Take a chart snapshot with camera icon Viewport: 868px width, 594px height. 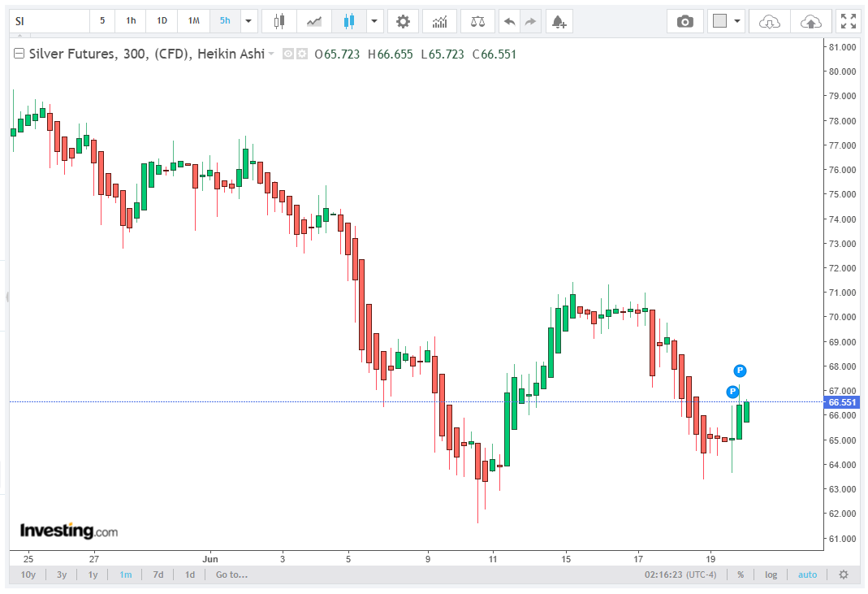684,22
